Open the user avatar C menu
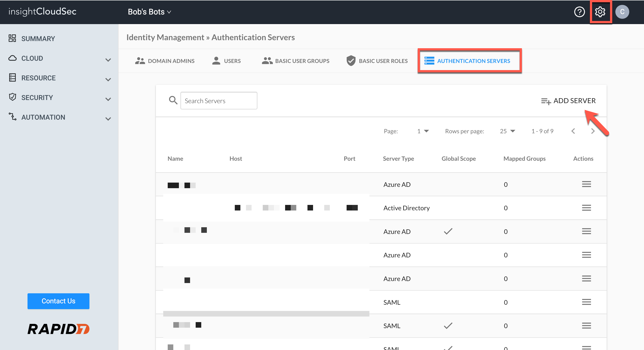Image resolution: width=644 pixels, height=350 pixels. 622,12
